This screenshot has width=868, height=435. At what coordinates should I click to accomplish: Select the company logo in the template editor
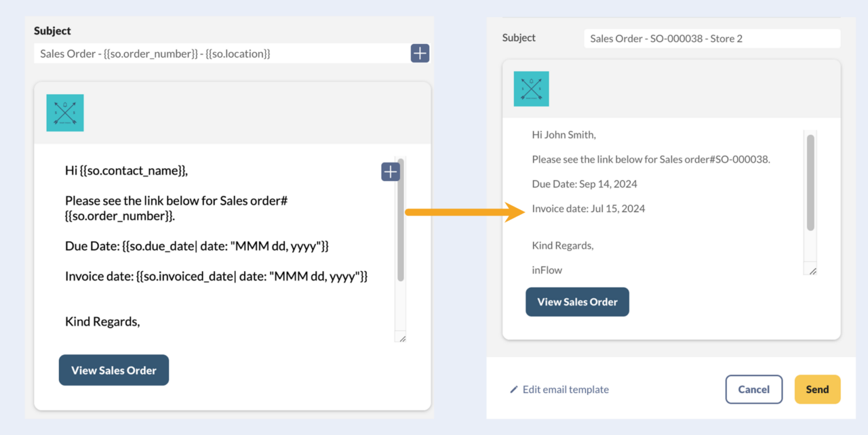65,112
